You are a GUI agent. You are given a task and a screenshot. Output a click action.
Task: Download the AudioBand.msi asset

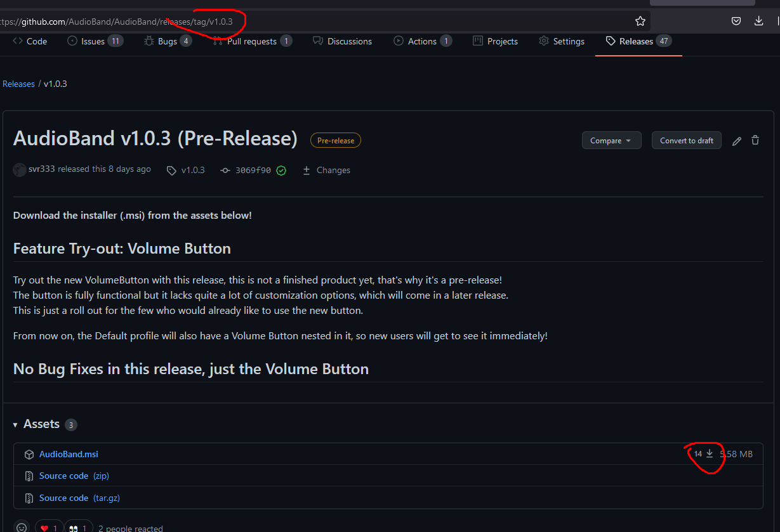[x=69, y=454]
